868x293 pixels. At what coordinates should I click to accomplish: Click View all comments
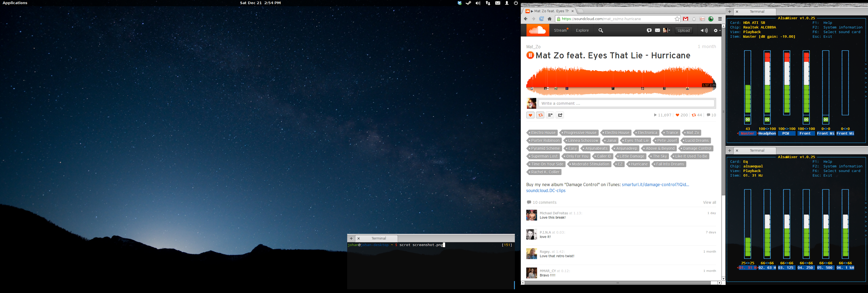tap(709, 202)
